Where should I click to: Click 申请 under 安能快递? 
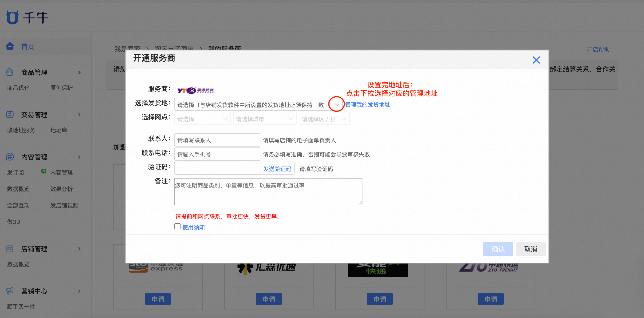coord(380,299)
